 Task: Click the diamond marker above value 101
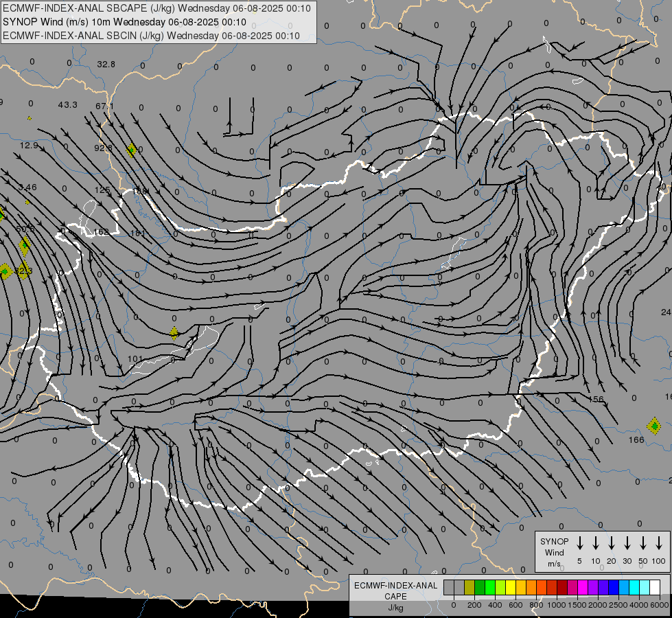click(x=174, y=333)
